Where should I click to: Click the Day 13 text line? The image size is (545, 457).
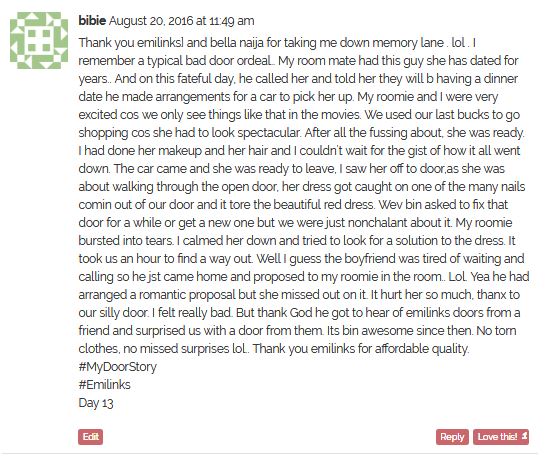coord(96,403)
